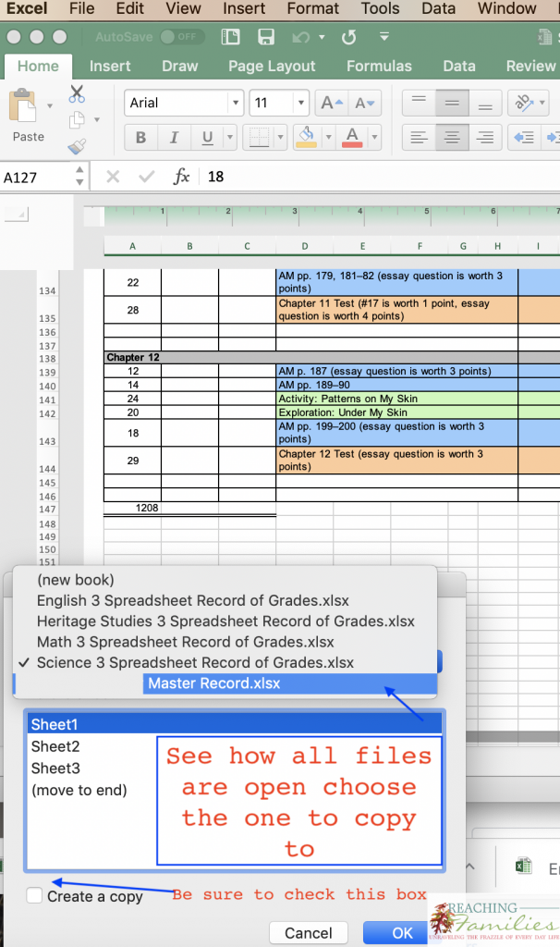Decrease the font size

(364, 104)
